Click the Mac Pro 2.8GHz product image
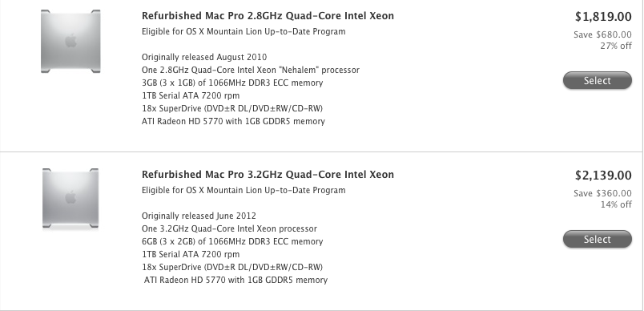This screenshot has width=644, height=311. point(70,42)
